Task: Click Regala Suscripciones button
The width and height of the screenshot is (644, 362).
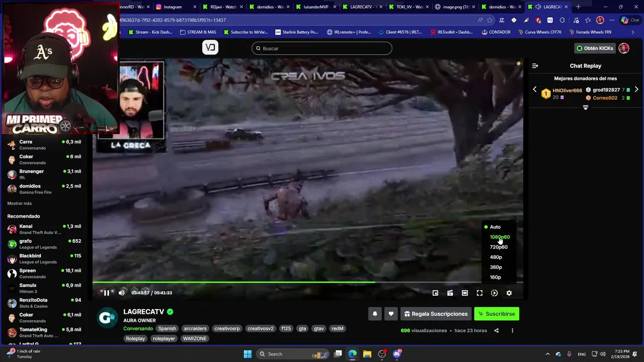Action: click(436, 314)
